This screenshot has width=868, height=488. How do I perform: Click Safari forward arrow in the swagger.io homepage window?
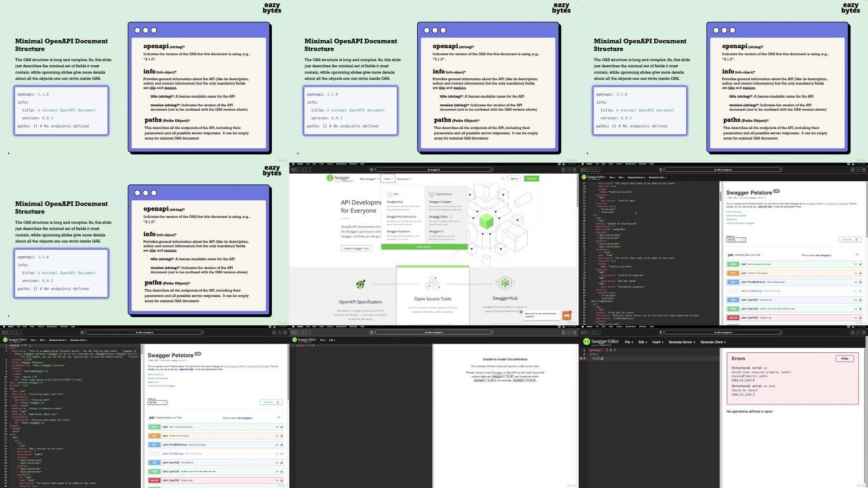point(308,169)
